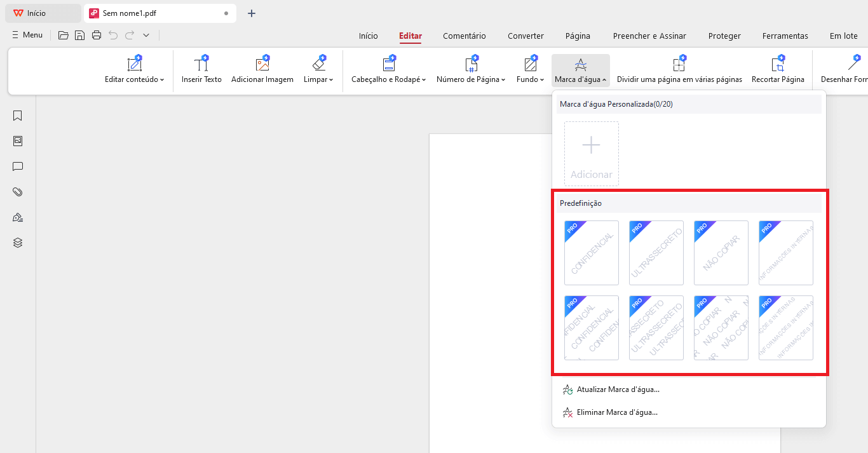This screenshot has width=868, height=453.
Task: Select the Adicionar Imagem tool
Action: pyautogui.click(x=262, y=69)
